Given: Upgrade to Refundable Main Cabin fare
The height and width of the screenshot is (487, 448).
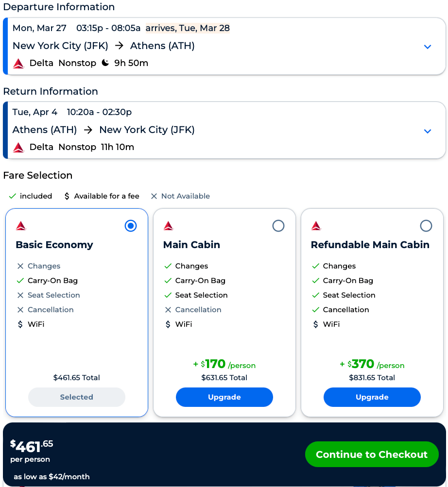Looking at the screenshot, I should click(x=372, y=397).
